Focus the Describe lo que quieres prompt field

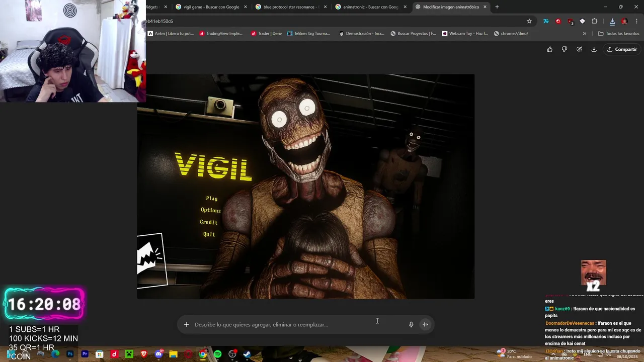[299, 324]
